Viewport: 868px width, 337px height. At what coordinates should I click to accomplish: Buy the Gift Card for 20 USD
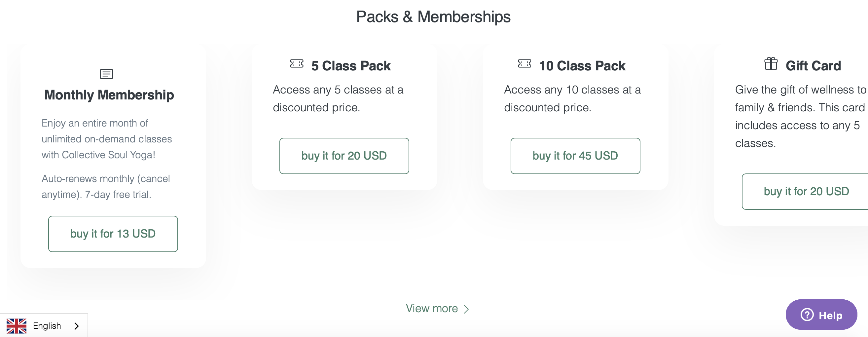[x=806, y=191]
